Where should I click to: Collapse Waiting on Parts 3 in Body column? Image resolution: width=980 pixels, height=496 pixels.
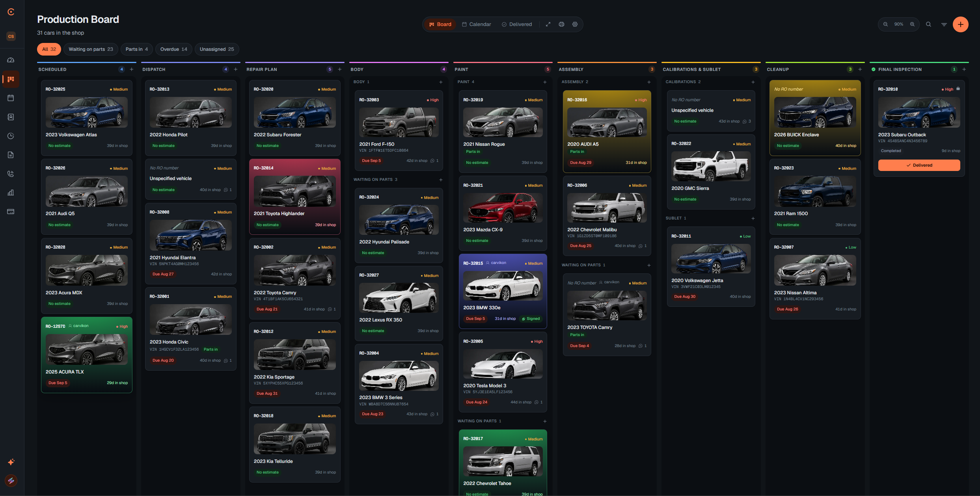coord(375,180)
